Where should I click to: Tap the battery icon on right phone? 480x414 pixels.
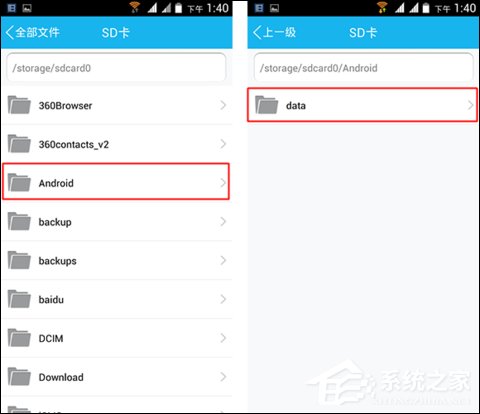click(x=426, y=8)
